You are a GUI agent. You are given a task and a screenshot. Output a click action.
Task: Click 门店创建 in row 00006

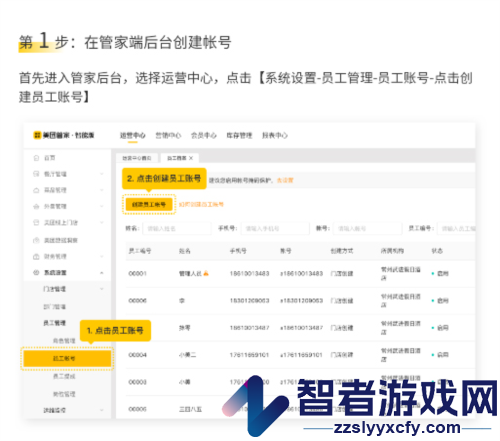[x=342, y=300]
